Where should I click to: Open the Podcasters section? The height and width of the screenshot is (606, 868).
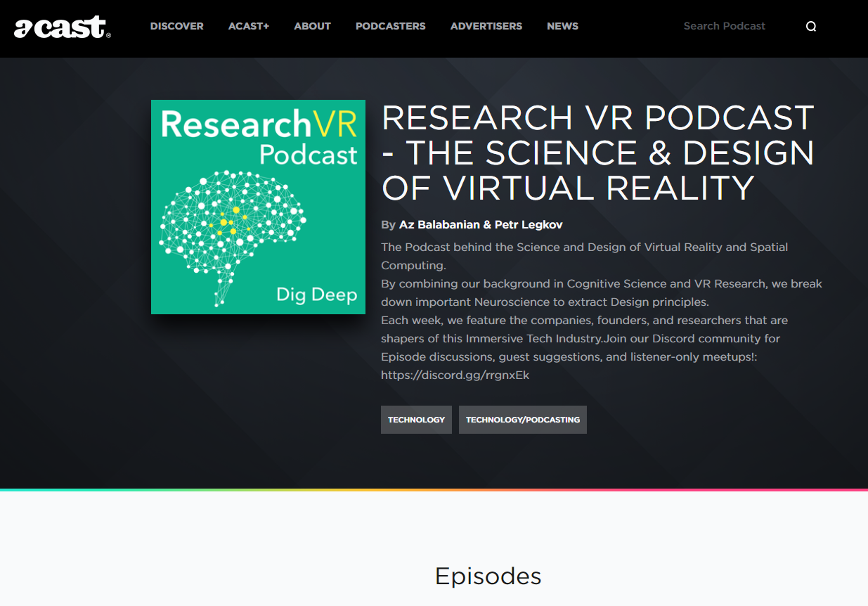390,26
